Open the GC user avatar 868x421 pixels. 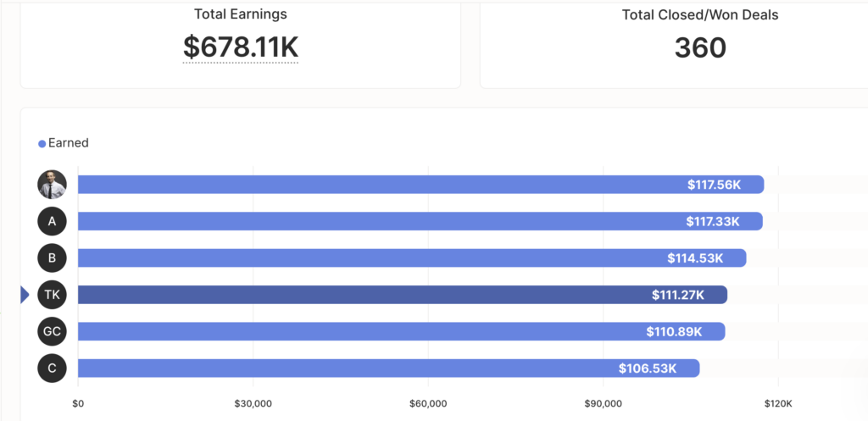(x=52, y=331)
